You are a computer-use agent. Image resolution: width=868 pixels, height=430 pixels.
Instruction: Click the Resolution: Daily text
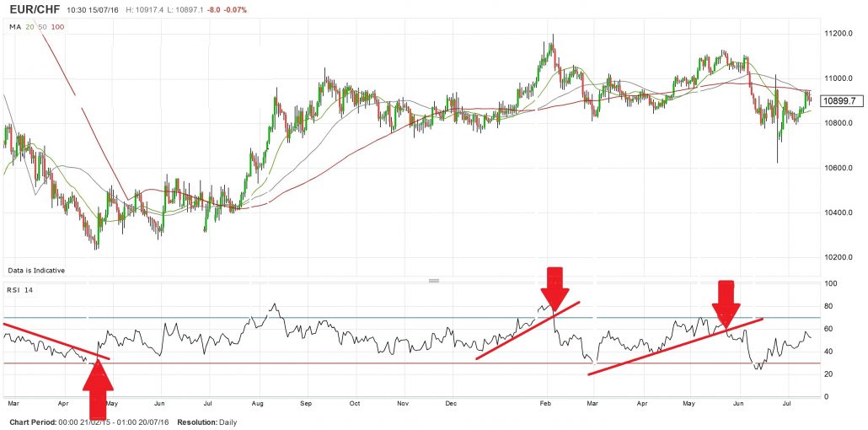click(207, 422)
